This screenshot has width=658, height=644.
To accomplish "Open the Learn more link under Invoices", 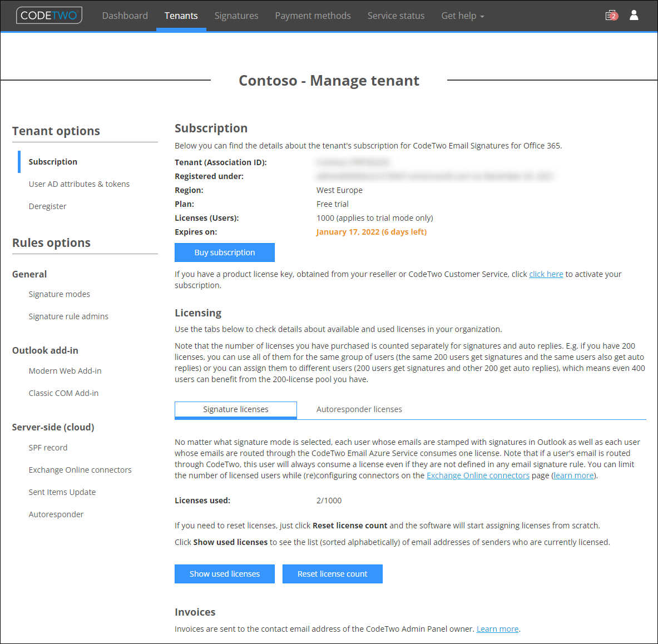I will tap(497, 629).
